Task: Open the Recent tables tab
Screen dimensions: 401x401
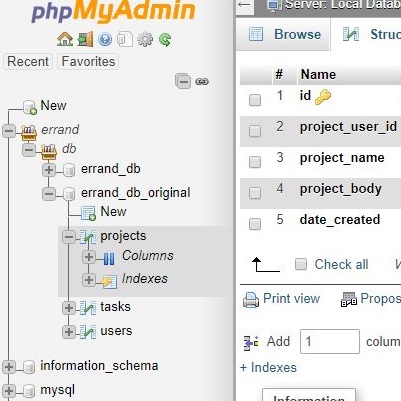Action: point(28,61)
